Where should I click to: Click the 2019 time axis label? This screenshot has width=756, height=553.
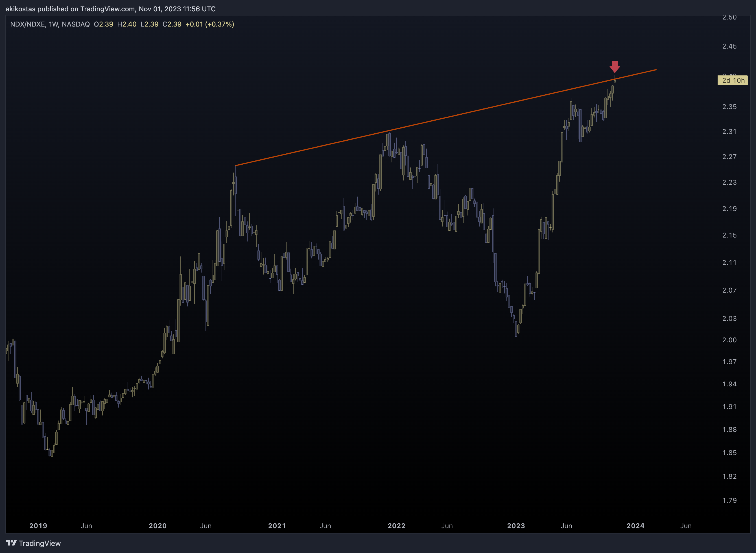point(38,526)
